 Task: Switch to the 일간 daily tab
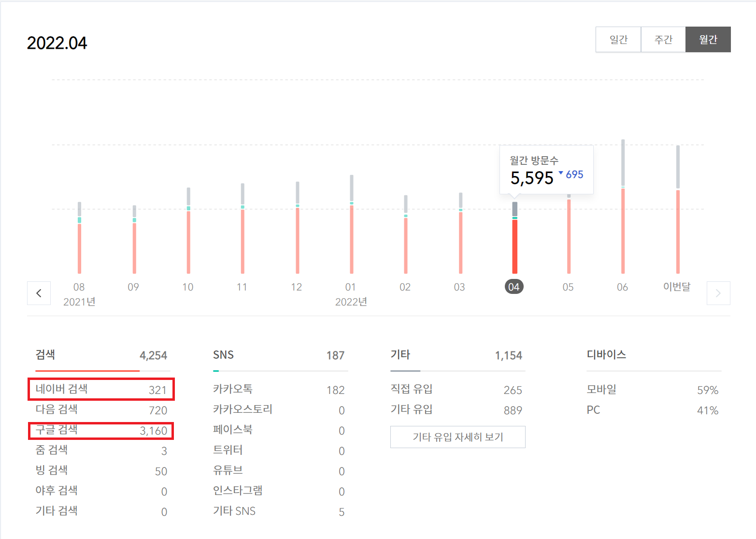(618, 39)
